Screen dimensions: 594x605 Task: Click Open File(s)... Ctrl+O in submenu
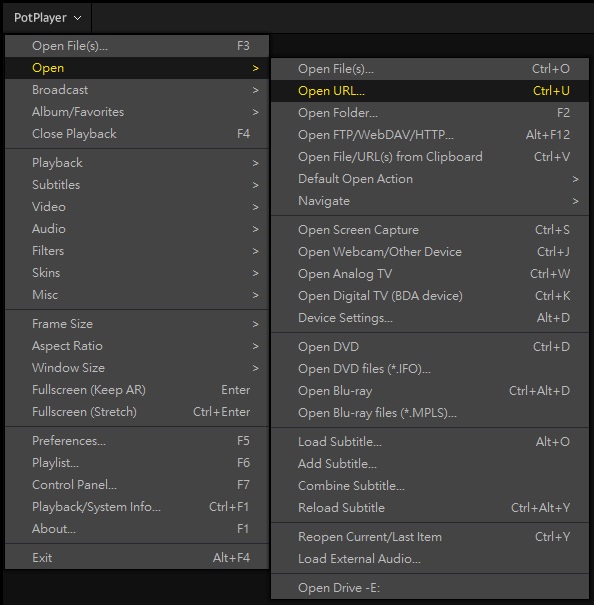point(430,69)
